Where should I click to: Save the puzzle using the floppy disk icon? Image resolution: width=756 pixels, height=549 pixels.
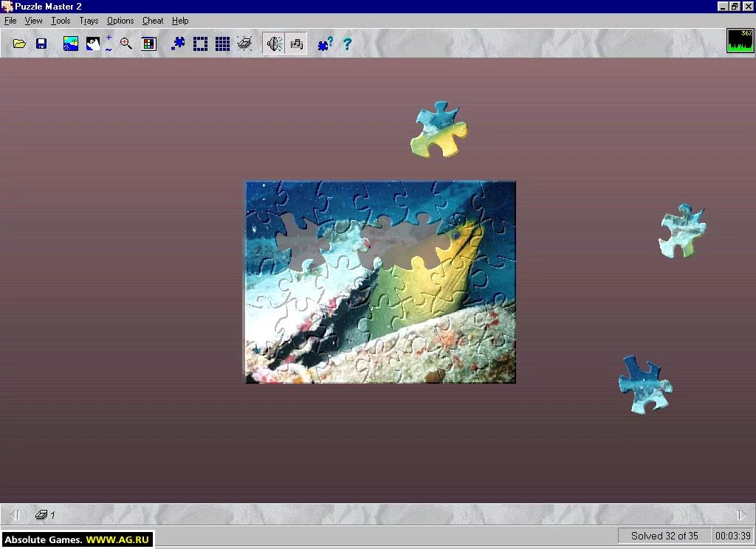tap(41, 44)
